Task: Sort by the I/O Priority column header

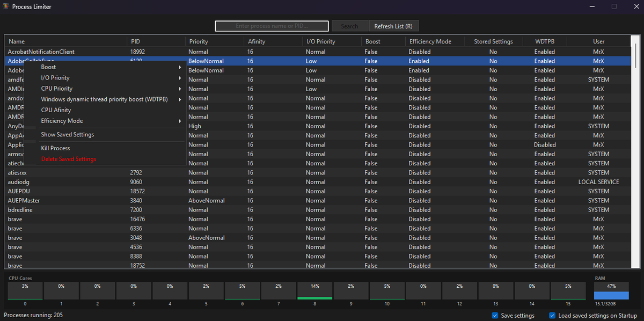Action: point(332,41)
